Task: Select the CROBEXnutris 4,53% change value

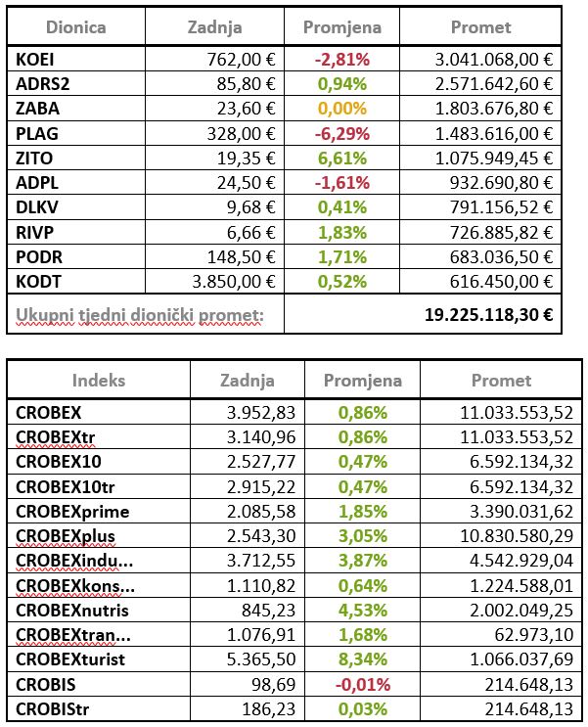Action: [x=362, y=610]
